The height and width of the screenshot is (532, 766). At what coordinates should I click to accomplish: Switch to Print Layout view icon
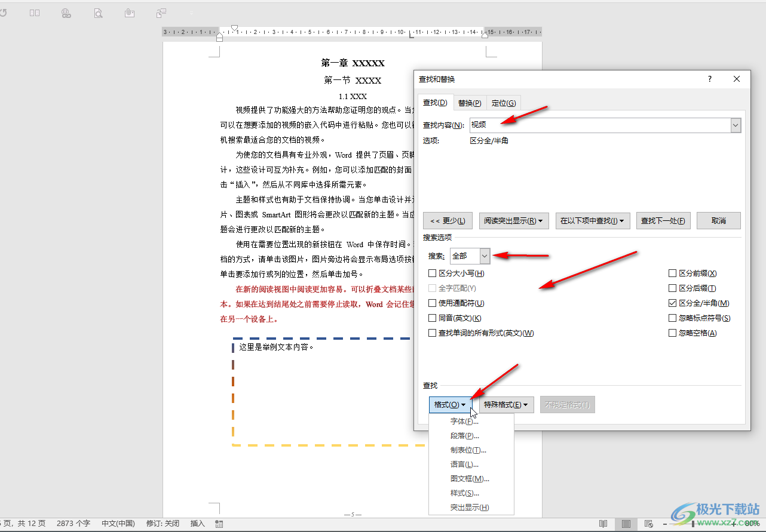point(626,524)
